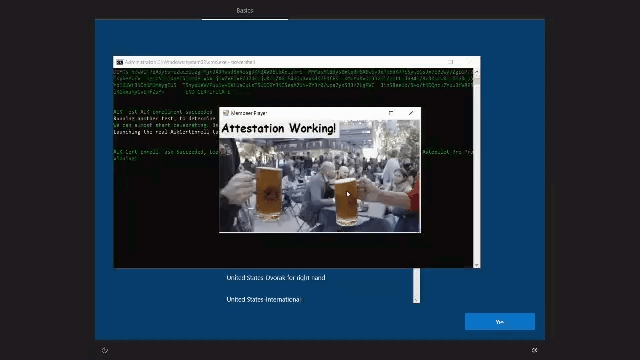Maximize the player window

(391, 113)
